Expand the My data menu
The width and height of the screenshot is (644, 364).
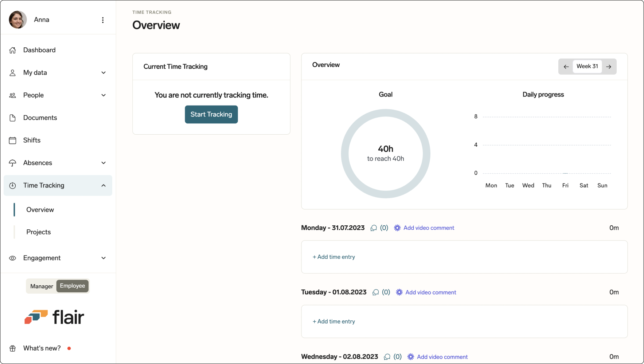[x=104, y=73]
